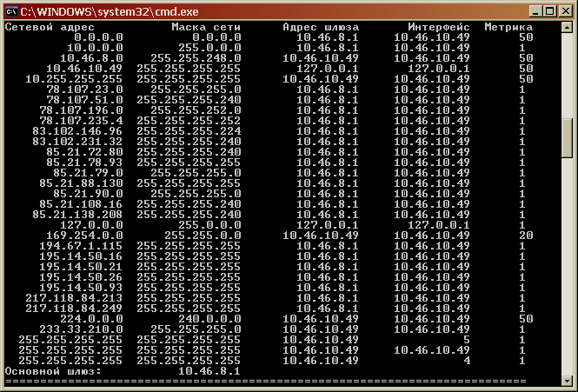Maximize the command prompt window
Screen dimensions: 578x392
pos(548,10)
